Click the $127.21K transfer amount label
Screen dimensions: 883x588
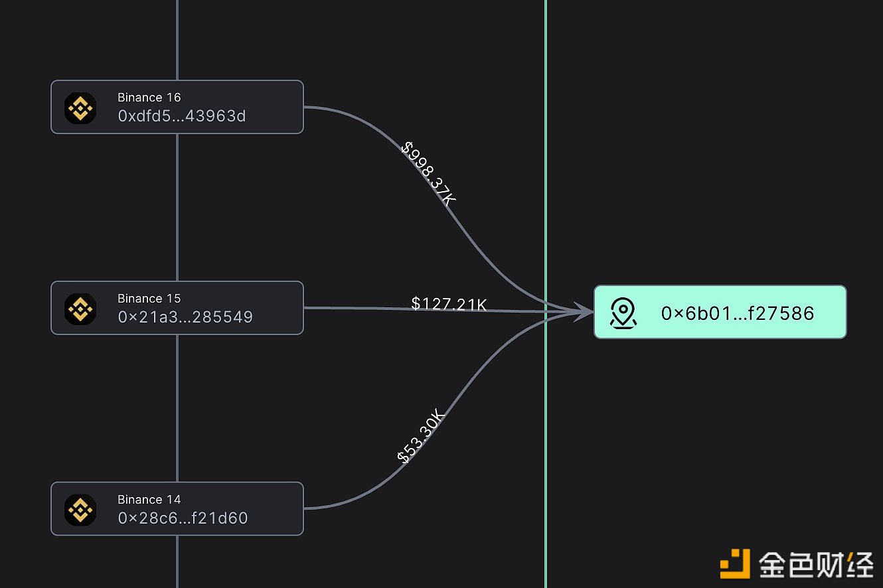pos(449,304)
